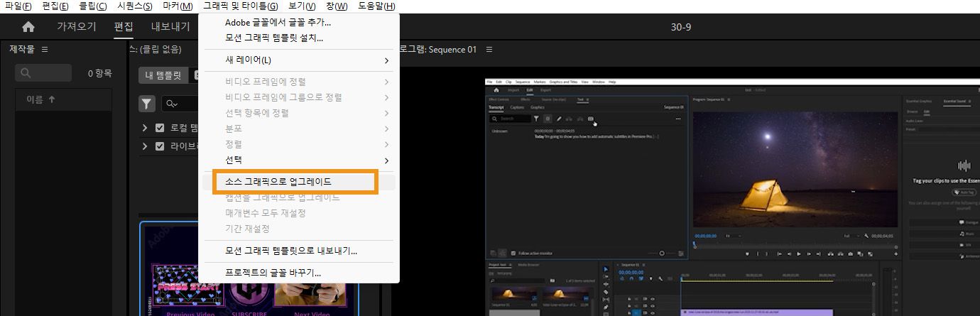
Task: Open the 새 레이어(L) submenu
Action: 298,60
